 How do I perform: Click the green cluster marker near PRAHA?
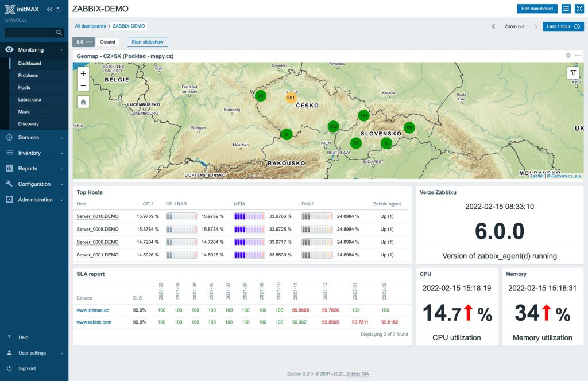coord(260,96)
